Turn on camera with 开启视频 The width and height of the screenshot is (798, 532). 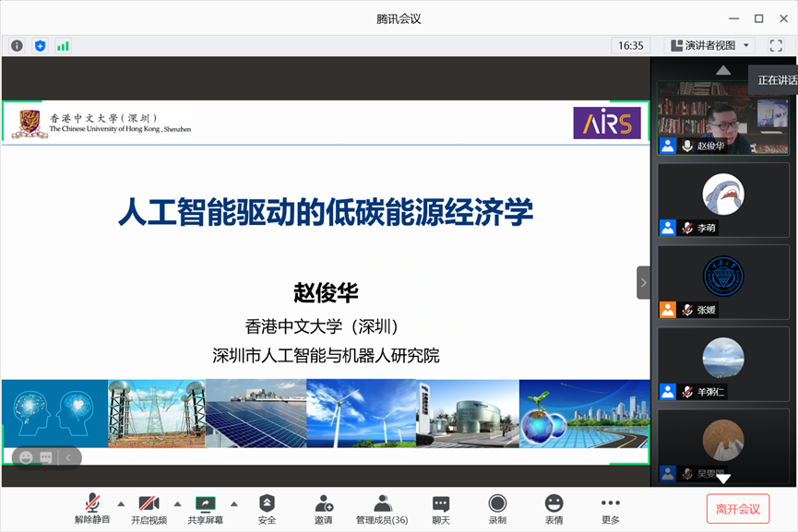(149, 508)
